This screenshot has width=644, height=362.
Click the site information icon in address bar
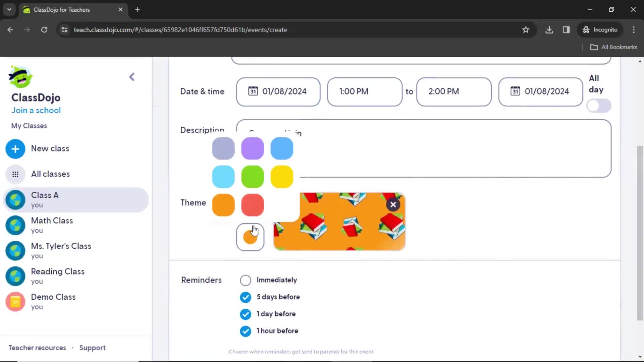tap(64, 30)
